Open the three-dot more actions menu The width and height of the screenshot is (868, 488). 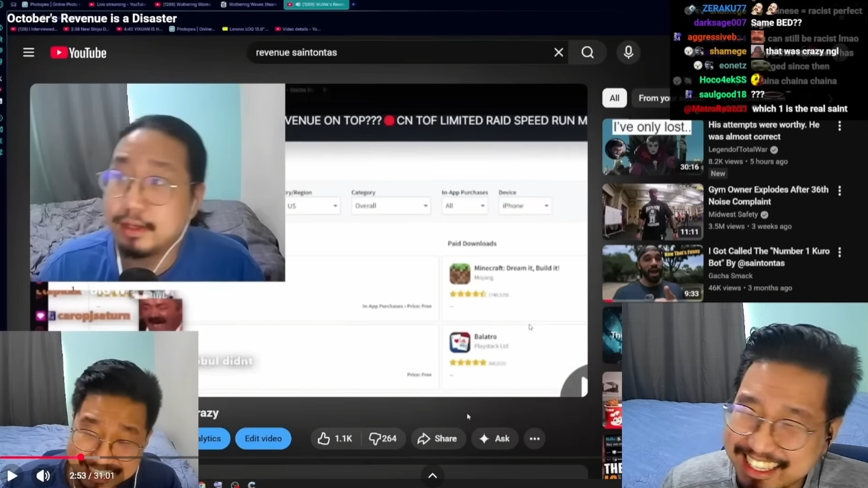click(535, 438)
